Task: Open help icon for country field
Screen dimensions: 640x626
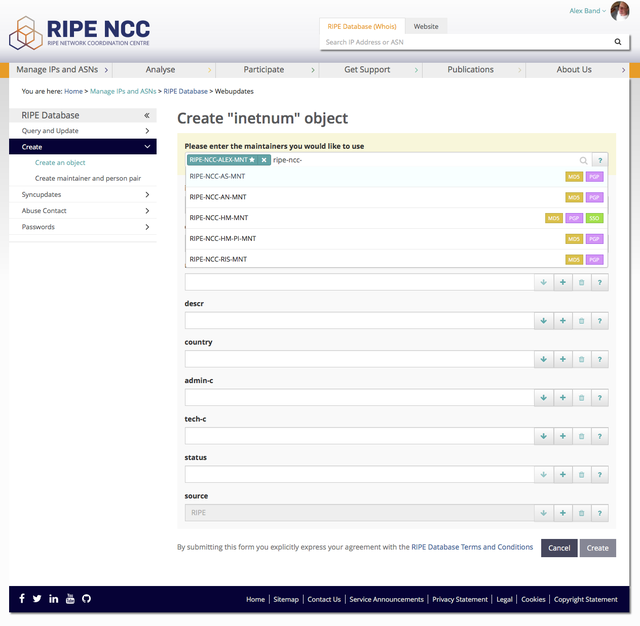Action: (x=600, y=359)
